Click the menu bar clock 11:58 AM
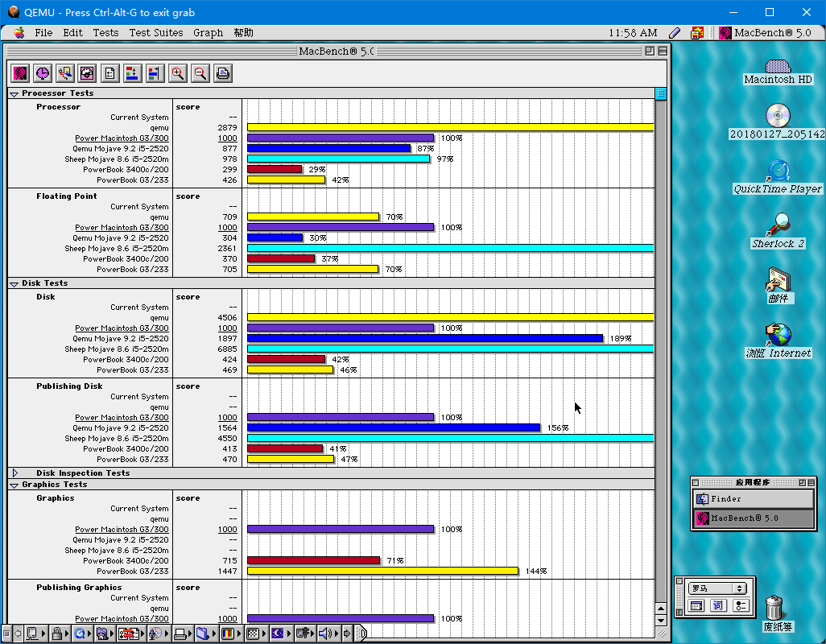826x644 pixels. point(633,33)
